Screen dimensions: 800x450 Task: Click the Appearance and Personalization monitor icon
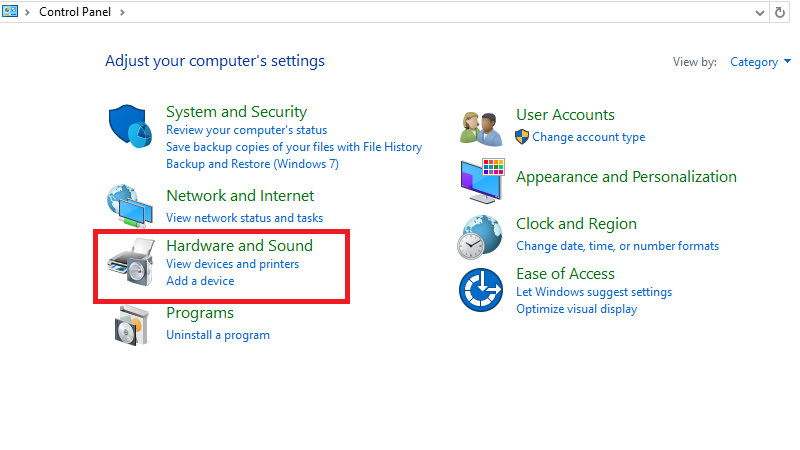click(481, 180)
